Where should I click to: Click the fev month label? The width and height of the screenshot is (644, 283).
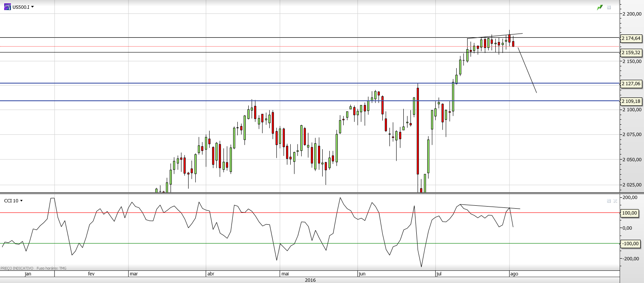point(91,274)
